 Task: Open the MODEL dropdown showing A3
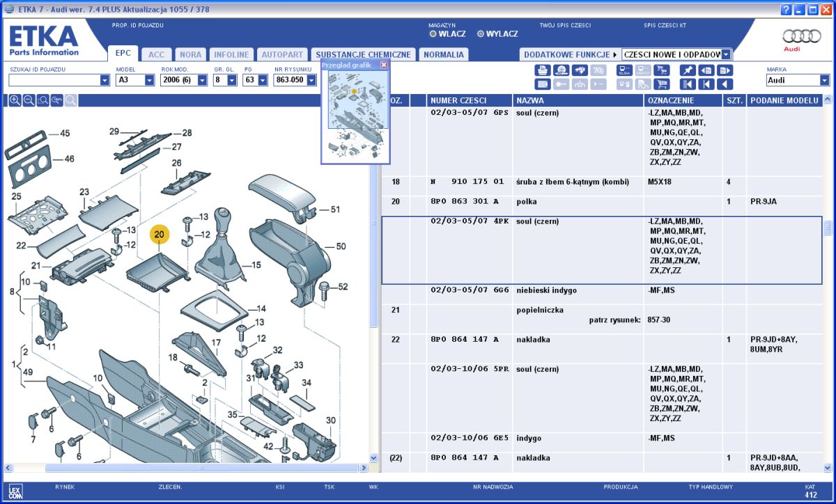pos(149,80)
